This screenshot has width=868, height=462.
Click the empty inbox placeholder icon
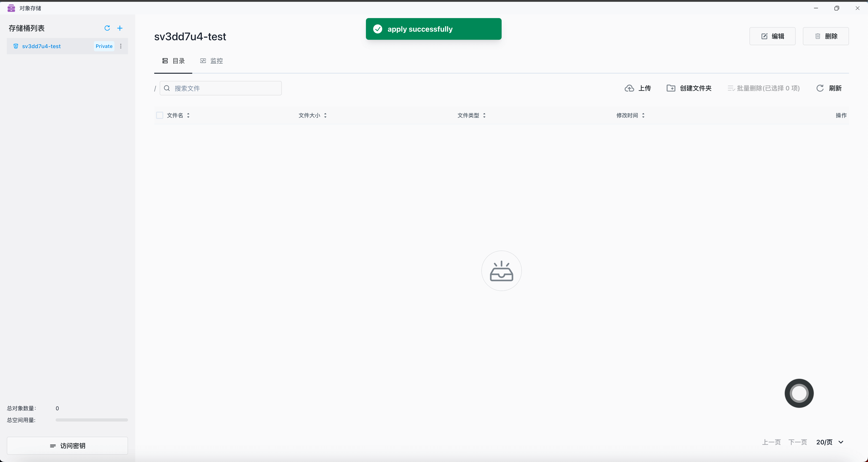click(x=501, y=271)
